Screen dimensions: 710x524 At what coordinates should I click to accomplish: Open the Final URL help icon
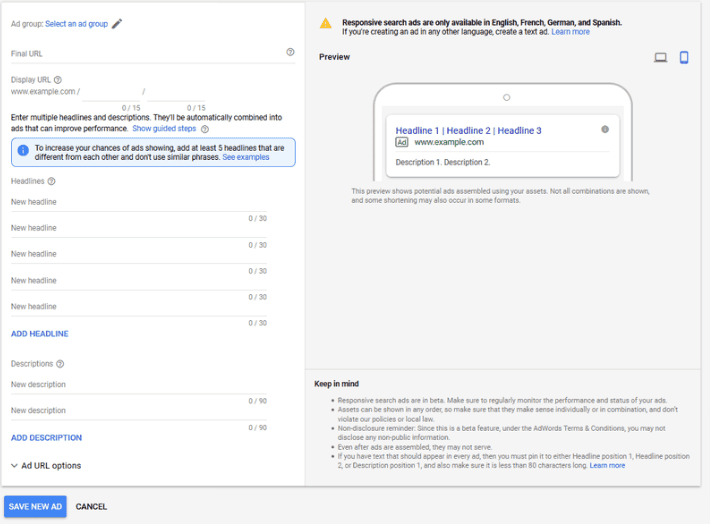290,52
